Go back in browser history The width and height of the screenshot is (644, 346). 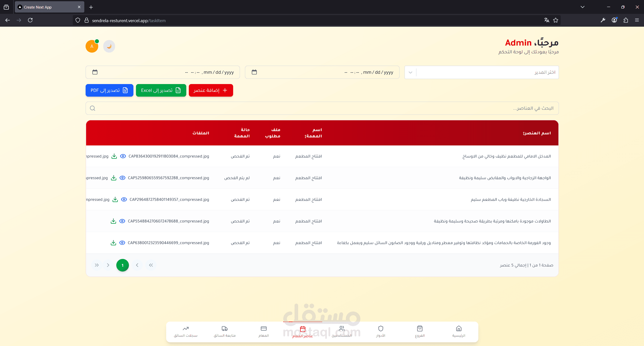point(8,20)
